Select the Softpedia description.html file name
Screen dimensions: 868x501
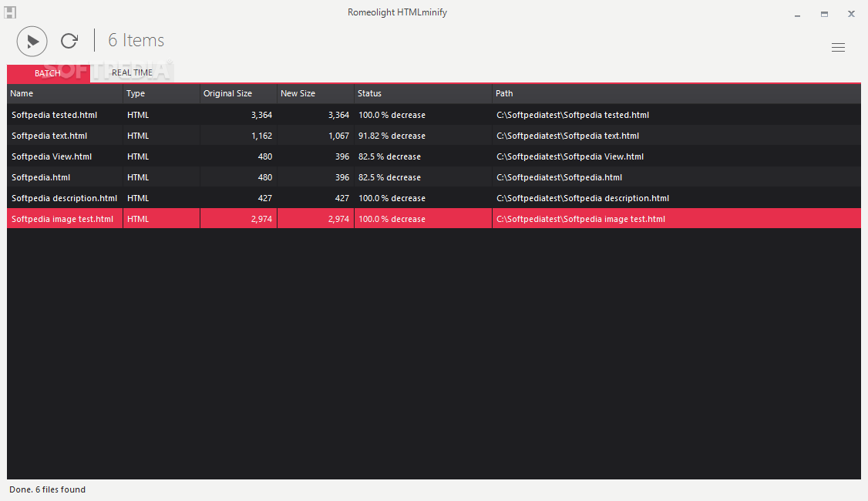tap(64, 198)
